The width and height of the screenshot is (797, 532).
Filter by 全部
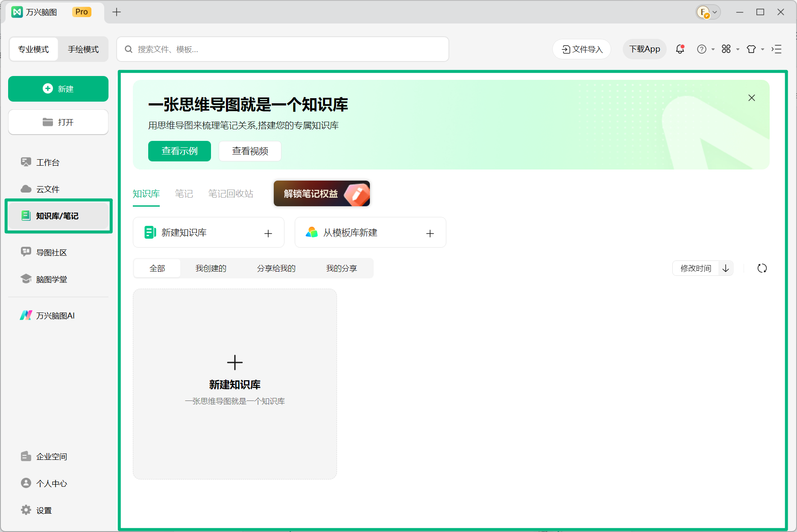click(x=157, y=268)
